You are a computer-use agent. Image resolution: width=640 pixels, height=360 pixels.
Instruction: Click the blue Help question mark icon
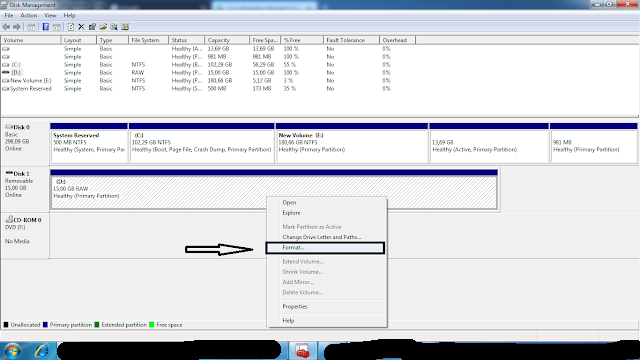pos(45,27)
